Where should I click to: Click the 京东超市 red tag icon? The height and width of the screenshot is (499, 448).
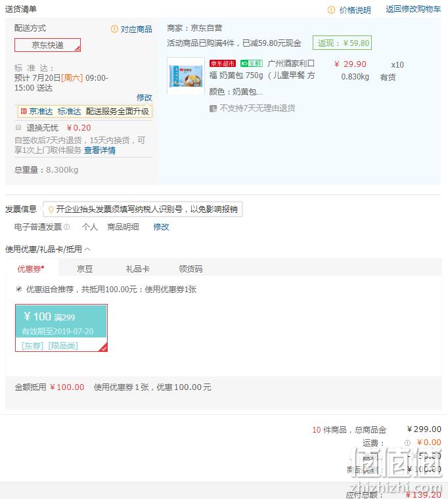click(223, 63)
